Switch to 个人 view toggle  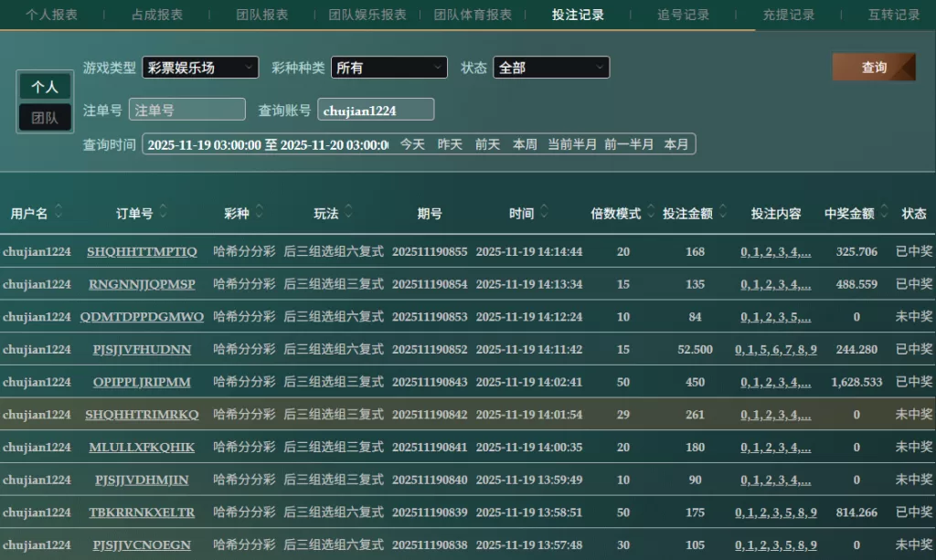(45, 87)
